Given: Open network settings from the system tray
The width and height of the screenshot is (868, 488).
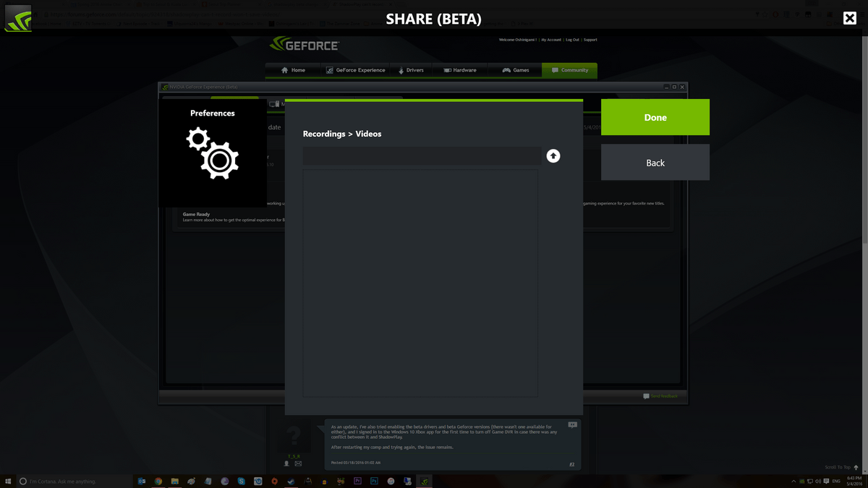Looking at the screenshot, I should coord(810,481).
